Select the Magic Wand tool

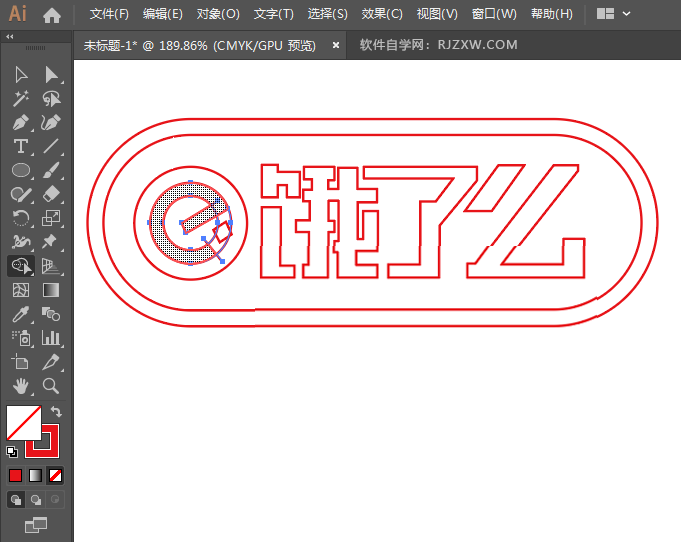point(21,99)
